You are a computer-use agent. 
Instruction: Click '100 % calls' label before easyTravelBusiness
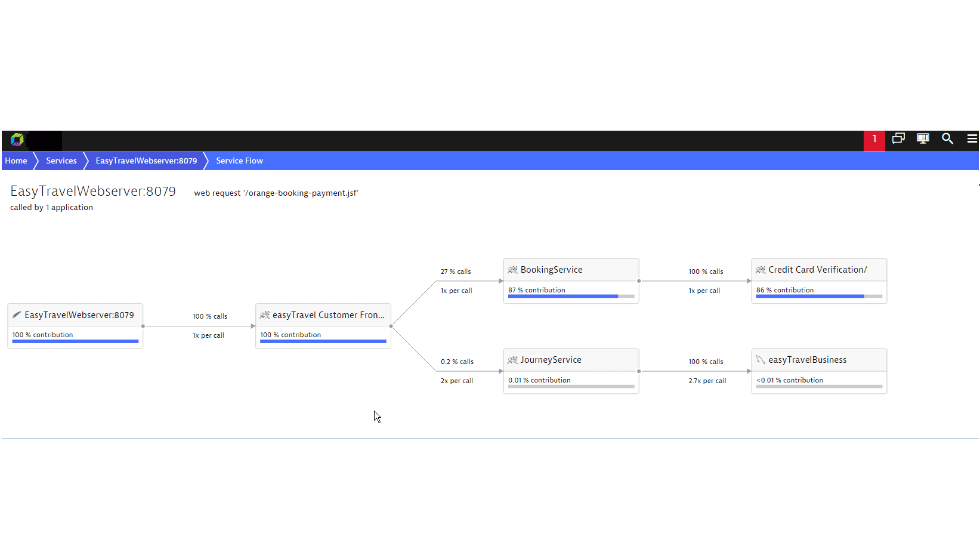[706, 362]
